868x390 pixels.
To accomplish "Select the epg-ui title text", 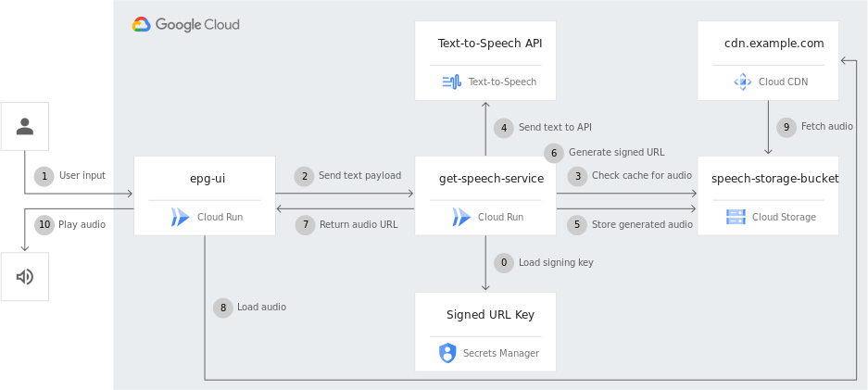I will pyautogui.click(x=205, y=178).
